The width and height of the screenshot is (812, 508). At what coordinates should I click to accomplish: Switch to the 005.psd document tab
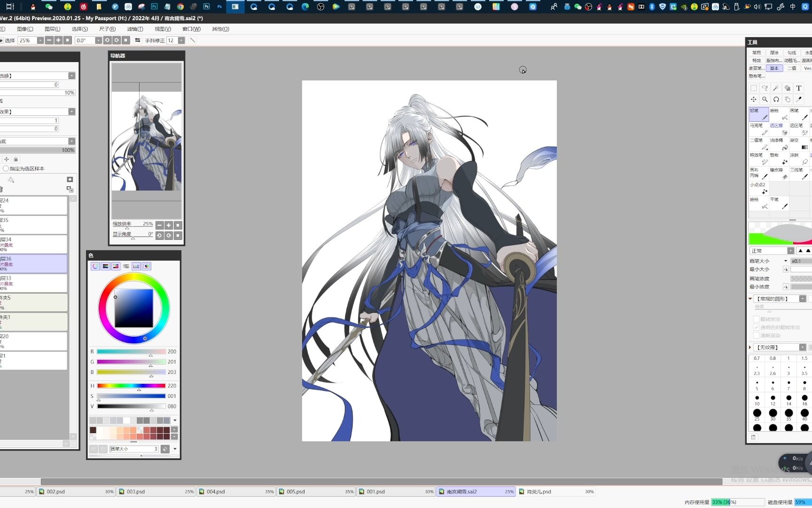[316, 492]
